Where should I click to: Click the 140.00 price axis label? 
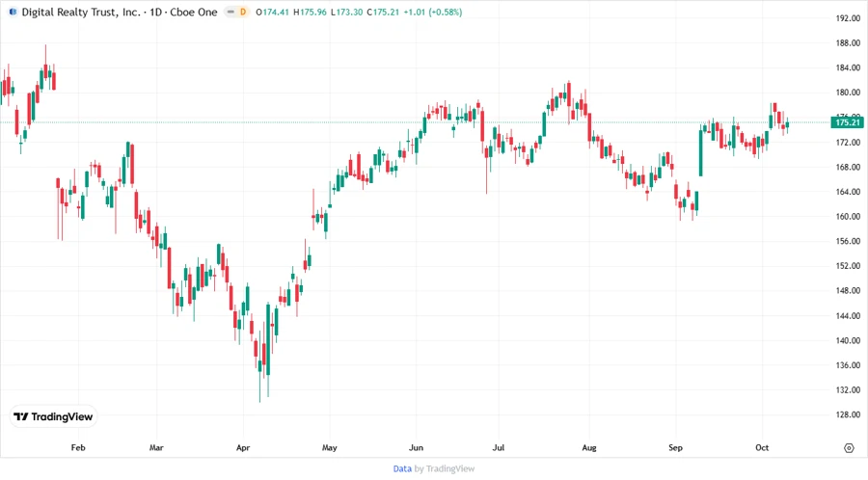point(848,340)
